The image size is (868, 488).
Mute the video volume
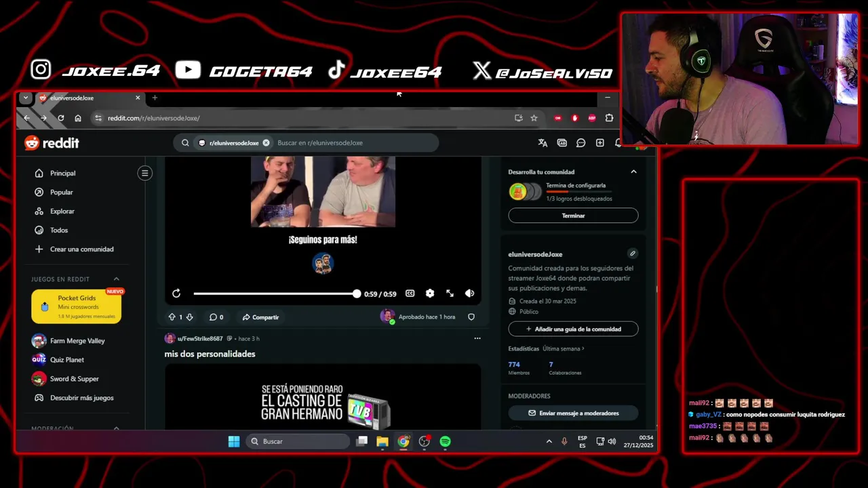(469, 293)
